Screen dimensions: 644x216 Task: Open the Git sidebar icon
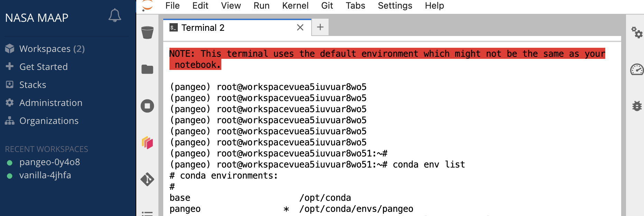(x=147, y=179)
